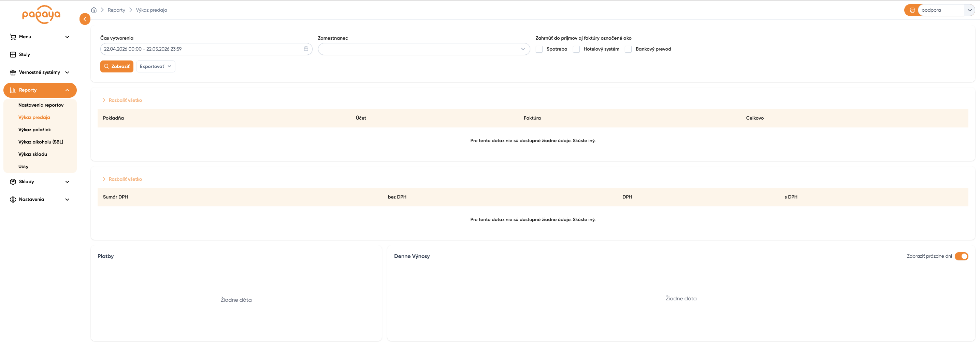Image resolution: width=980 pixels, height=354 pixels.
Task: Collapse the Reporty section chevron
Action: (x=67, y=90)
